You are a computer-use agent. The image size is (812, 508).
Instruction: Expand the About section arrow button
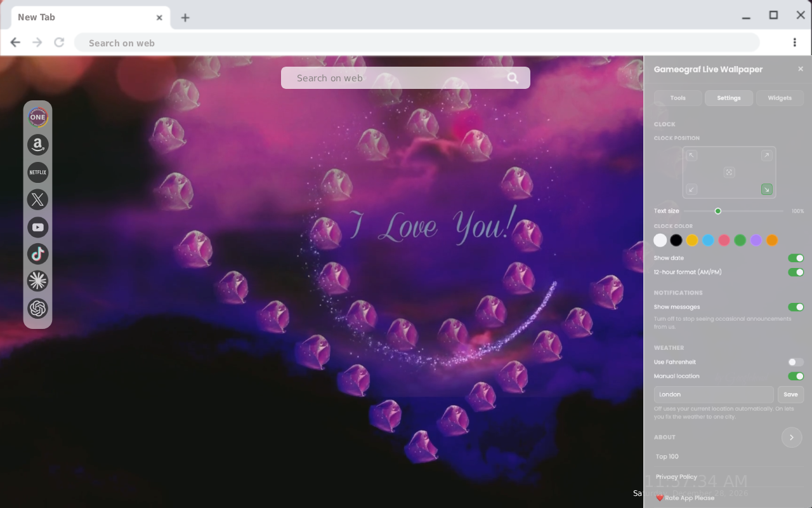(x=791, y=438)
